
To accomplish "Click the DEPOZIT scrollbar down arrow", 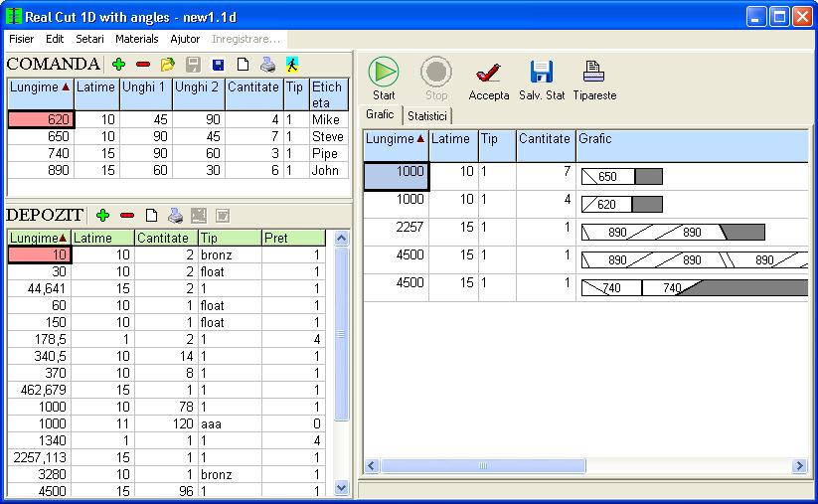I will (x=341, y=488).
